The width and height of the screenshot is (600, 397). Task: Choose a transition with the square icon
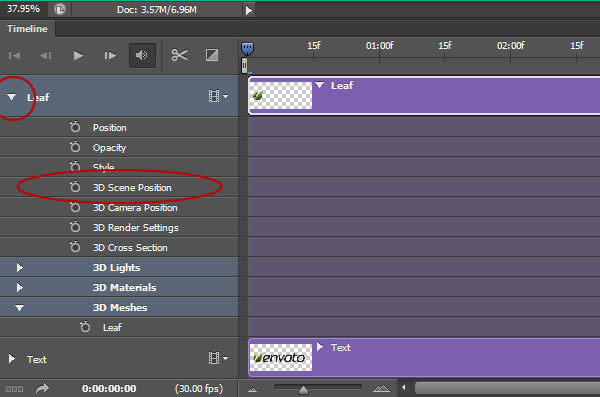click(x=212, y=55)
